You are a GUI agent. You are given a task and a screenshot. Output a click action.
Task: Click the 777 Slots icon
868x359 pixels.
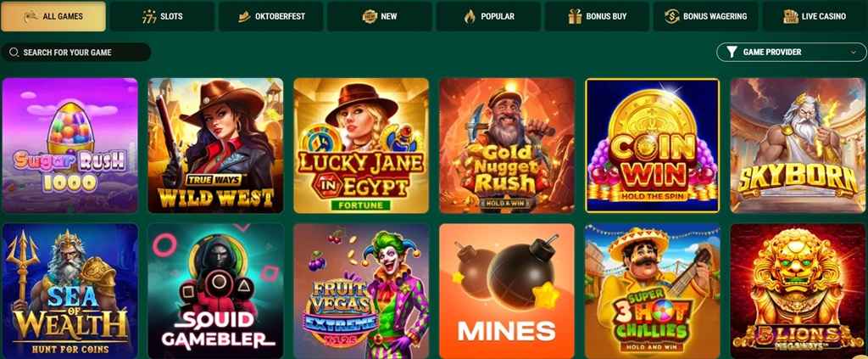click(149, 17)
